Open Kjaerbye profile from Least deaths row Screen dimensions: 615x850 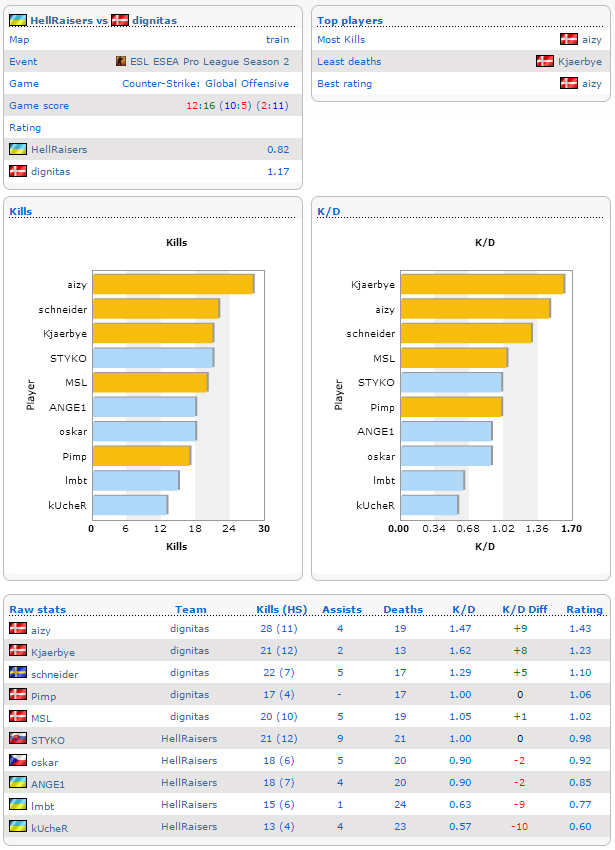(x=580, y=62)
